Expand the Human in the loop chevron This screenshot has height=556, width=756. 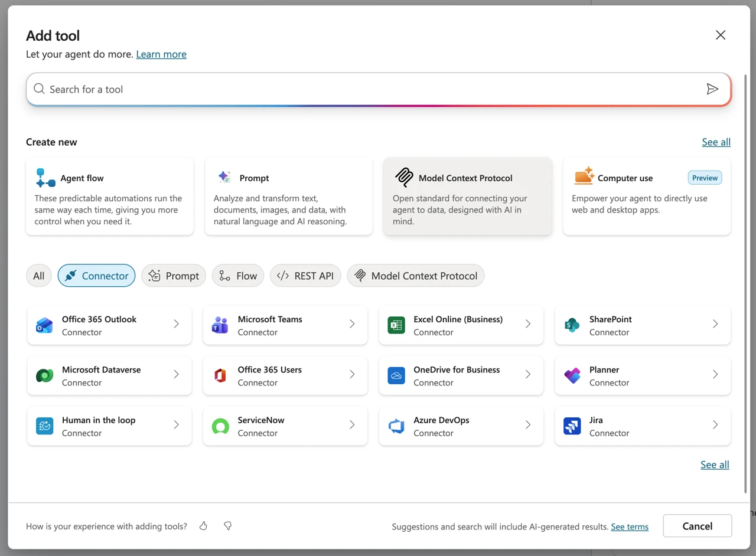[x=176, y=424]
